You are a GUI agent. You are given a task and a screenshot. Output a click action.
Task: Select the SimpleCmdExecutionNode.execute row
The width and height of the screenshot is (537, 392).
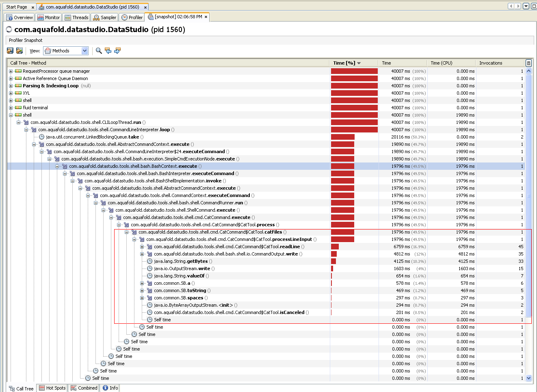(266, 159)
